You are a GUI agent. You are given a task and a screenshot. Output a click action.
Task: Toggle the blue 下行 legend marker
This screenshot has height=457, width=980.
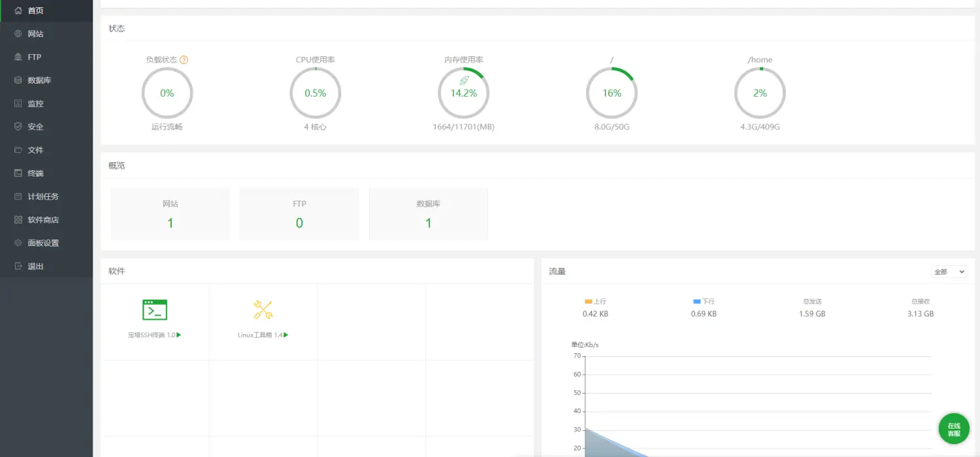696,301
